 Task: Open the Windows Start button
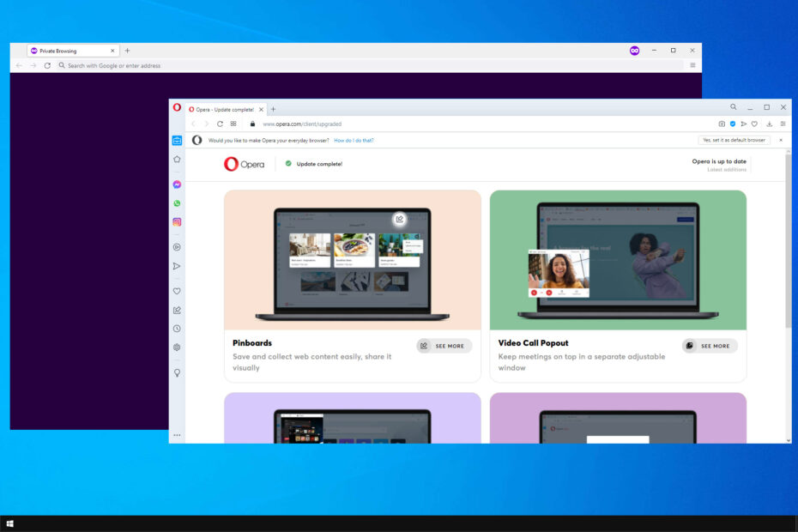[10, 523]
